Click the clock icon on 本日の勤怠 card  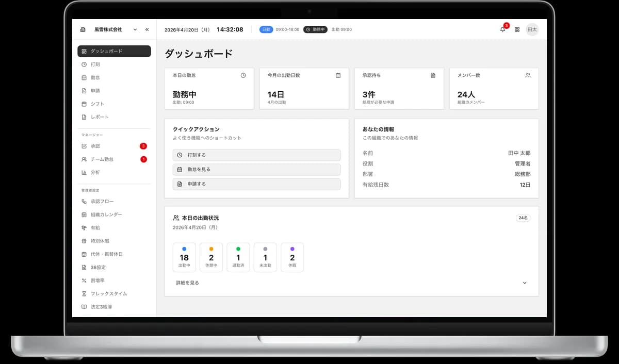coord(243,75)
